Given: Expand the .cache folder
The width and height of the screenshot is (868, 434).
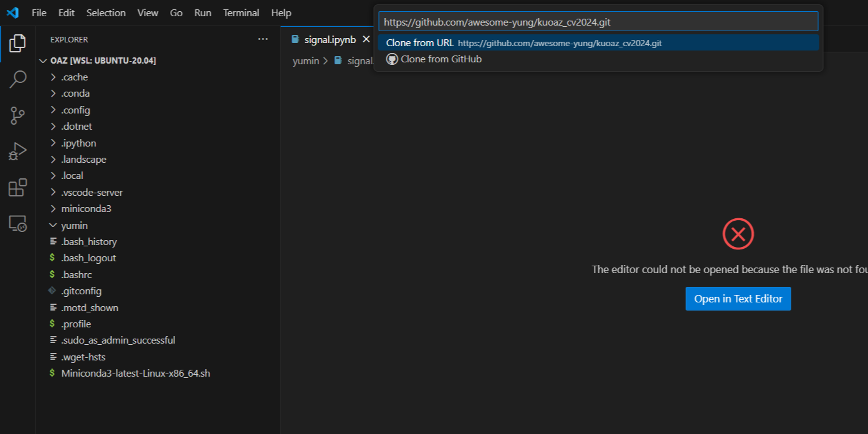Looking at the screenshot, I should point(53,77).
